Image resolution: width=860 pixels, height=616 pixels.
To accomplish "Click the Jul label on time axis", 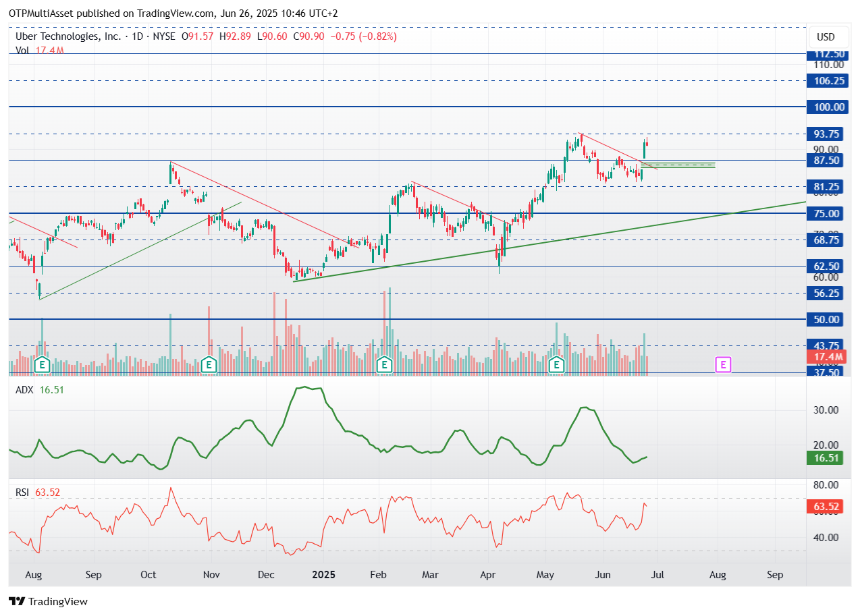I will pyautogui.click(x=657, y=575).
